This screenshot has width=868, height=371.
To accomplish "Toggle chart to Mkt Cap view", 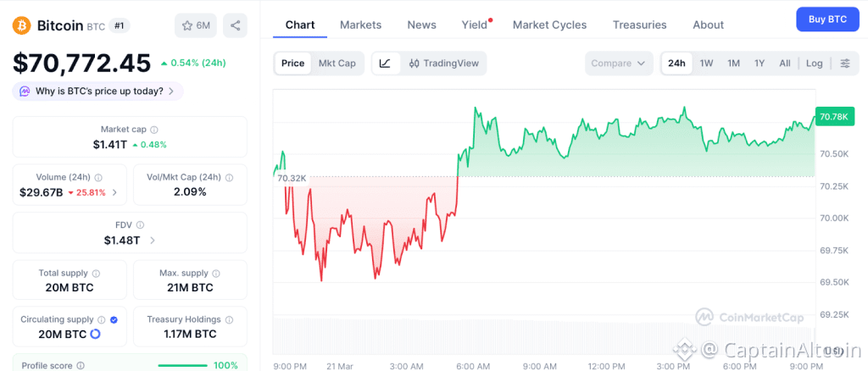I will pyautogui.click(x=337, y=64).
